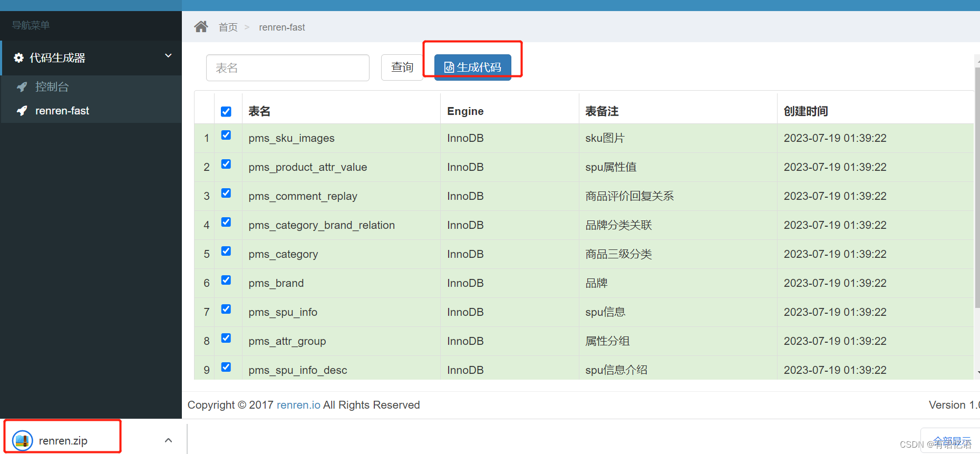Open the renren.zip download options arrow
This screenshot has height=454, width=980.
[168, 440]
